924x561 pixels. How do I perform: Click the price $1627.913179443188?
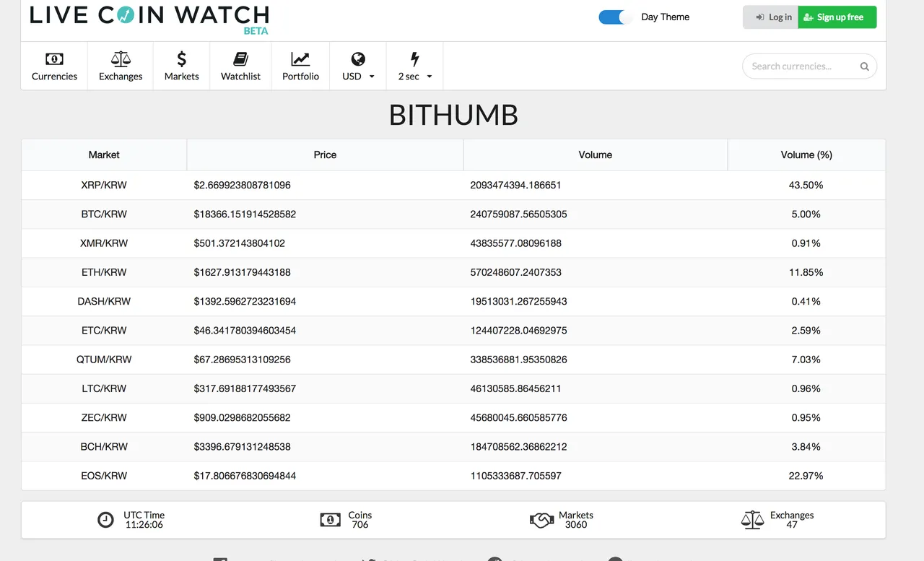click(242, 272)
